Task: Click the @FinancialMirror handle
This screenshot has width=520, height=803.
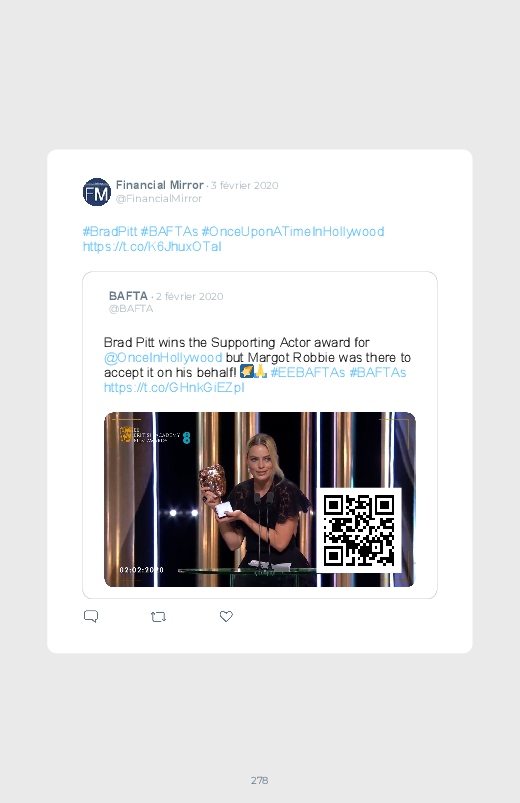Action: [x=159, y=198]
